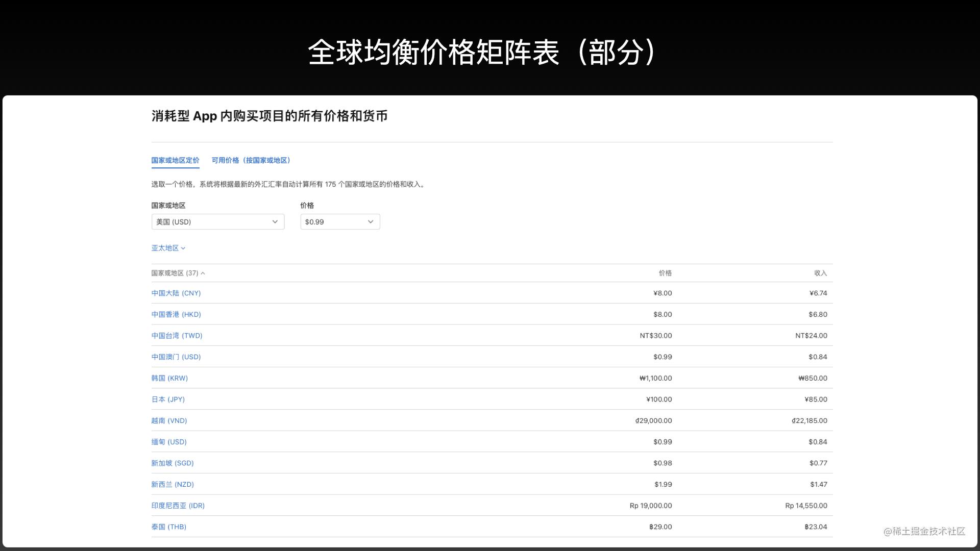Open 日本 (JPY) link
The width and height of the screenshot is (980, 551).
click(x=168, y=399)
